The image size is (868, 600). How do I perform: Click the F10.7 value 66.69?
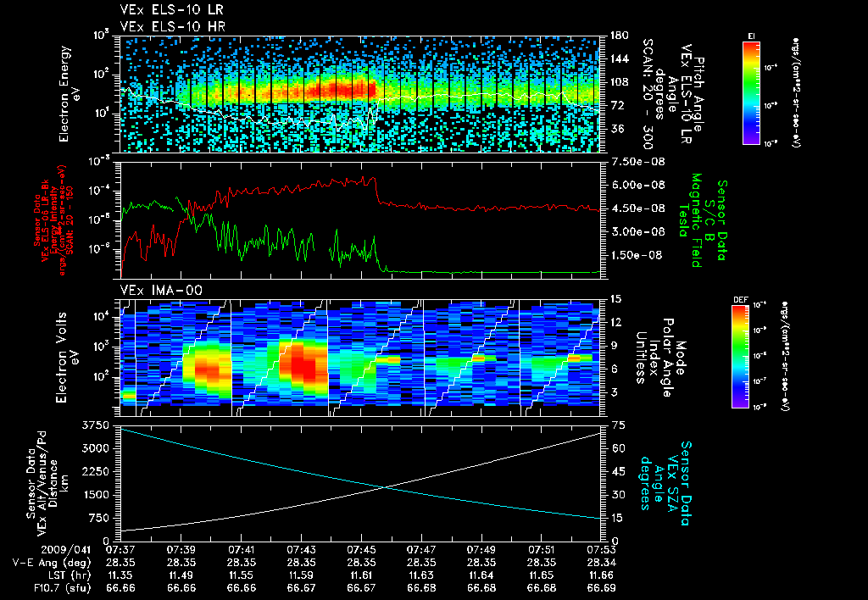click(x=601, y=588)
